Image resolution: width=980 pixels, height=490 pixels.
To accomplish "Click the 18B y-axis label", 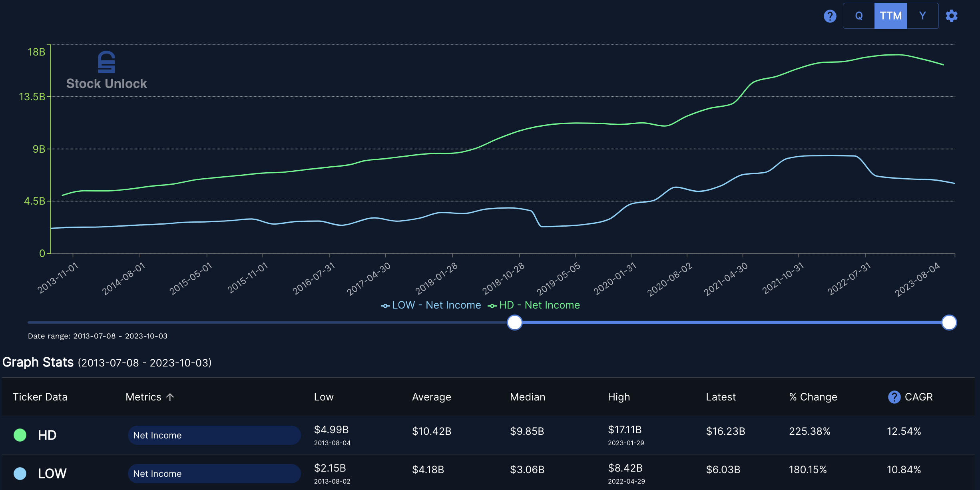I will pyautogui.click(x=36, y=52).
